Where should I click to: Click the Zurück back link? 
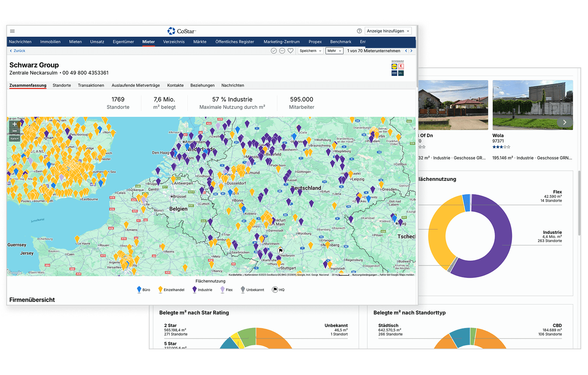(x=17, y=51)
